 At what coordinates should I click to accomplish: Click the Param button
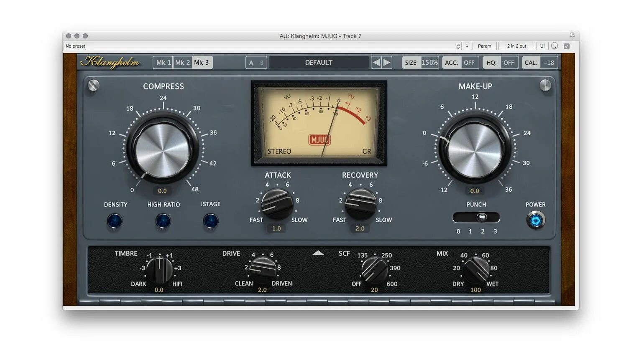pos(485,46)
